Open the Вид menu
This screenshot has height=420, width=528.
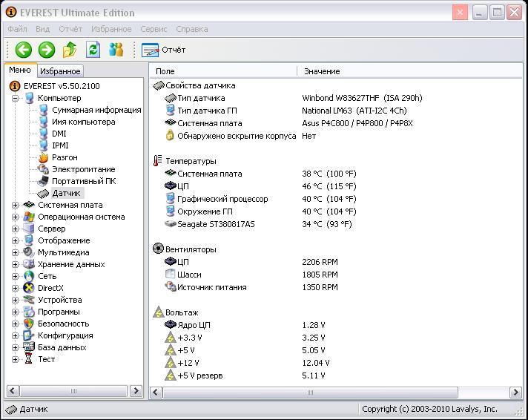pyautogui.click(x=43, y=29)
